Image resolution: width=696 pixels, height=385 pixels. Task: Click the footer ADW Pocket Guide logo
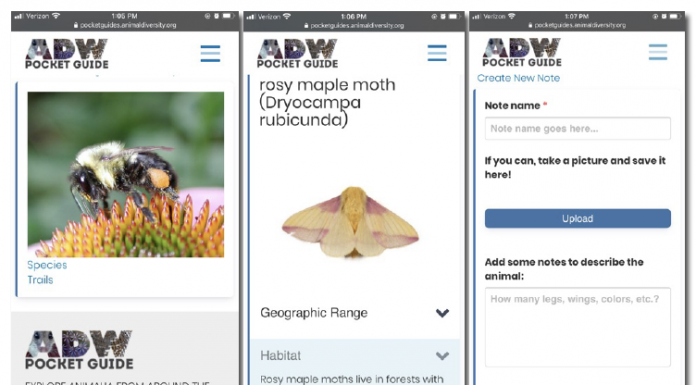click(x=79, y=350)
